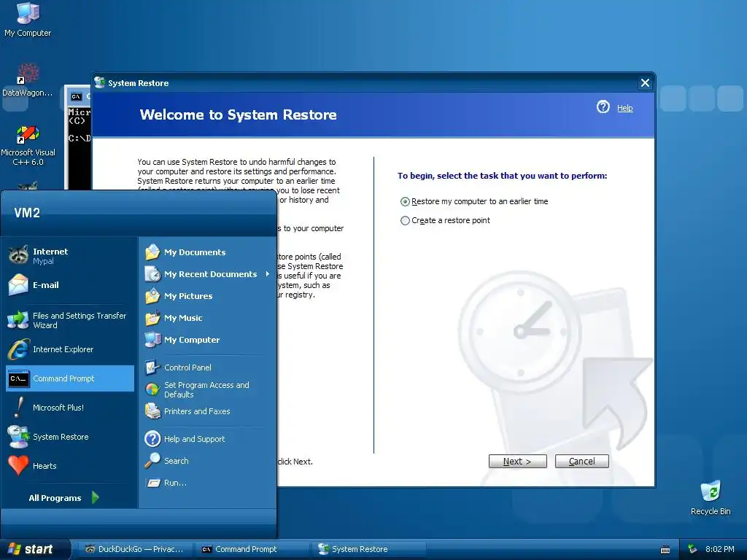Open the DataWagon desktop shortcut icon
Viewport: 747px width, 560px height.
coord(28,74)
